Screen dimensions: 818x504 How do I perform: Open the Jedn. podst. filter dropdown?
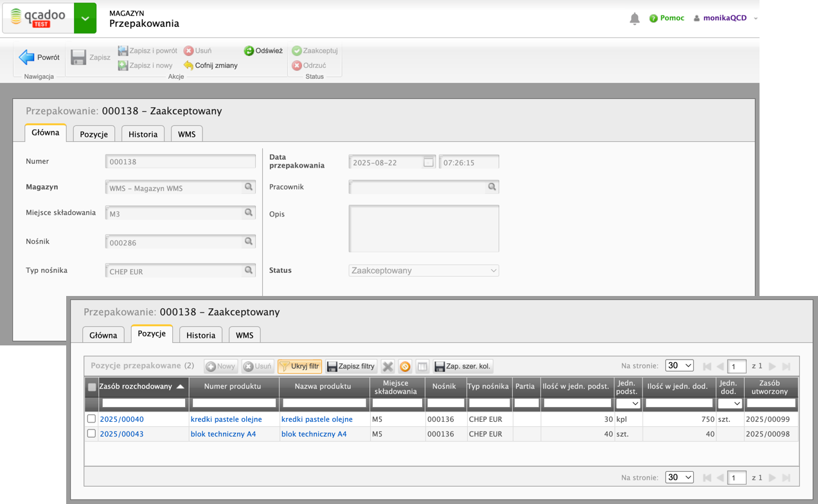tap(628, 403)
